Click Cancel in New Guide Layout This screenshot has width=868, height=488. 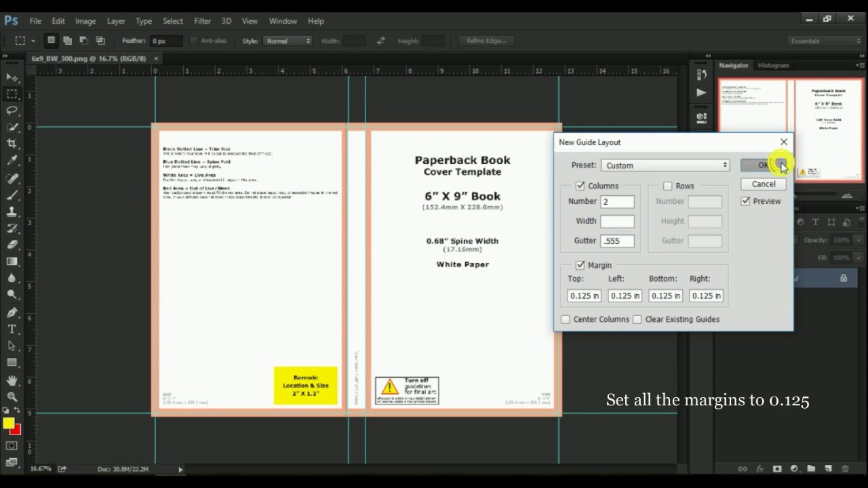764,184
